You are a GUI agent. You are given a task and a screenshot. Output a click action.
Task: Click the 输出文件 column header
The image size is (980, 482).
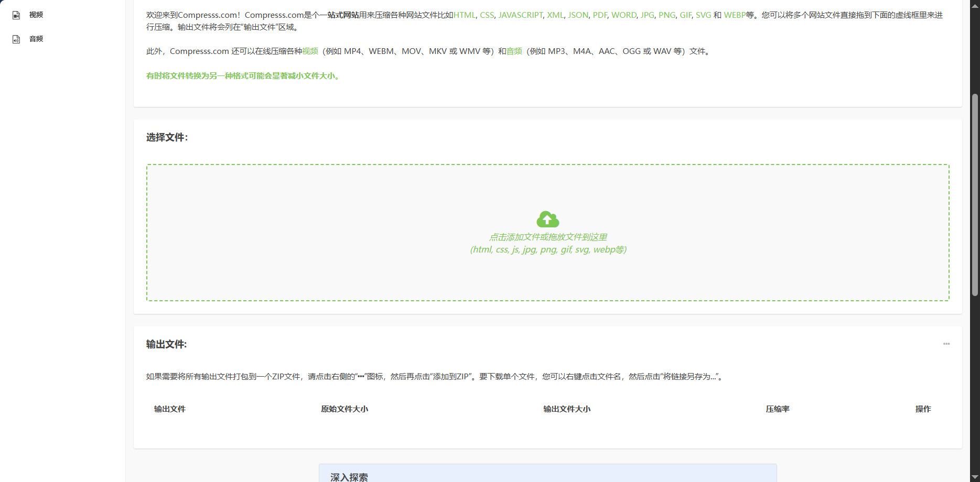coord(170,409)
